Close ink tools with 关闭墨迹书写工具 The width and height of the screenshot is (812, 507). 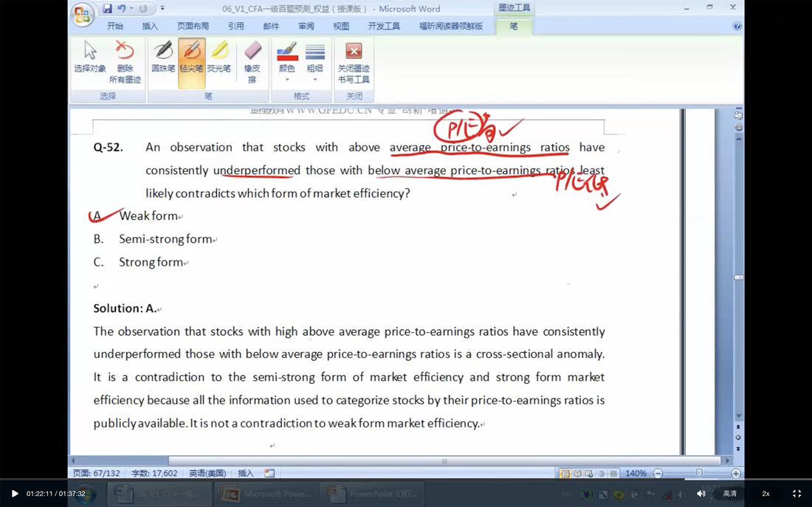[x=354, y=62]
